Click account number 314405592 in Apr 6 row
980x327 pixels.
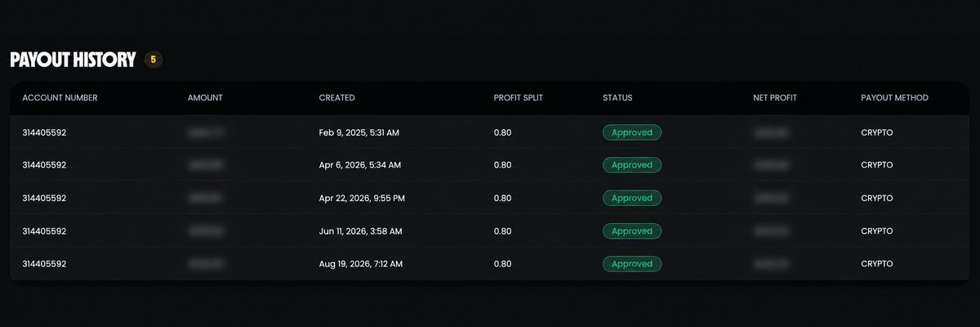[44, 165]
